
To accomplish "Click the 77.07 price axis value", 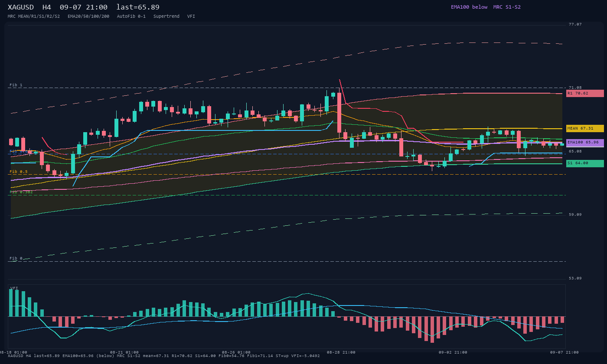I will tap(575, 24).
